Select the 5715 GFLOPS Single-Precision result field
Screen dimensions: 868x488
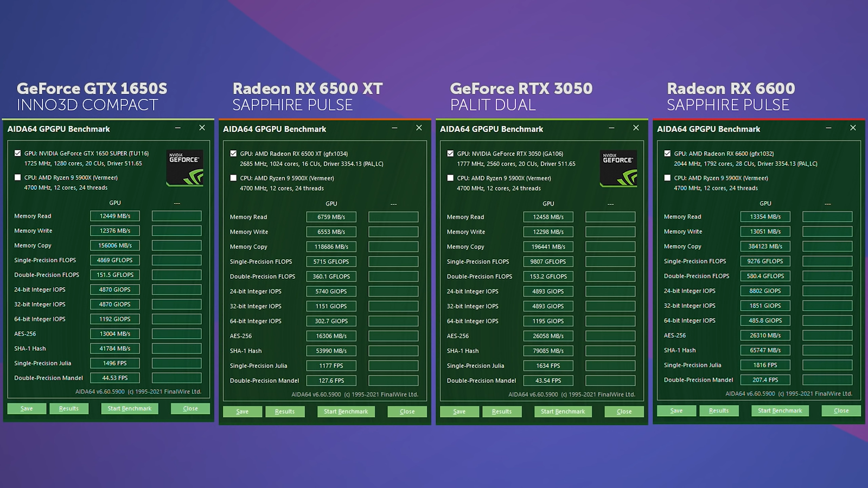point(331,261)
